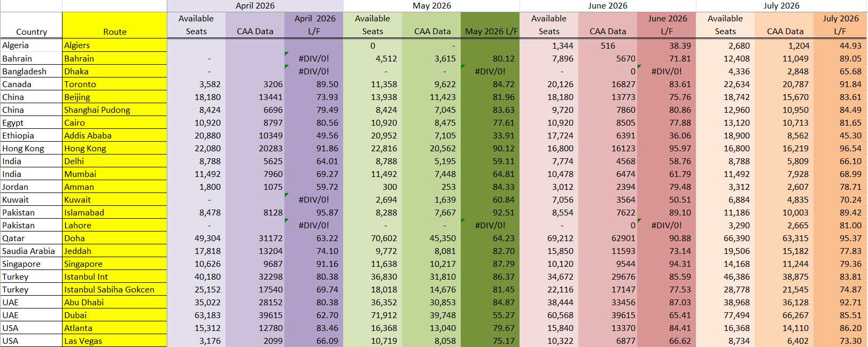
Task: Select Hong Kong's June load factor 95.97
Action: (666, 148)
